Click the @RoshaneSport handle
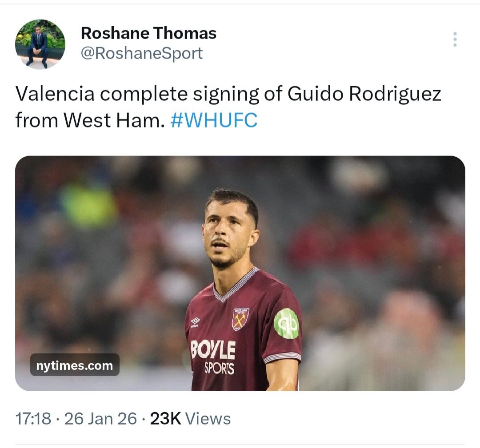 (141, 53)
